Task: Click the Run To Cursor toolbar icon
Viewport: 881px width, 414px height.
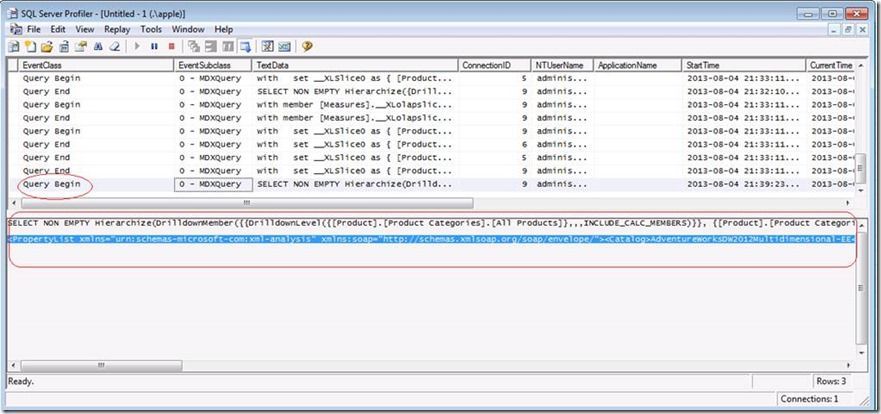Action: pos(228,46)
